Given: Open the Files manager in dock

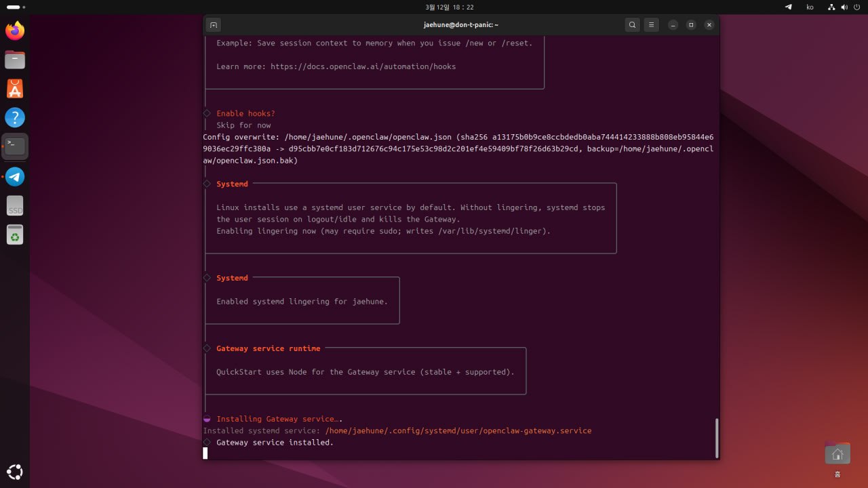Looking at the screenshot, I should click(x=15, y=60).
